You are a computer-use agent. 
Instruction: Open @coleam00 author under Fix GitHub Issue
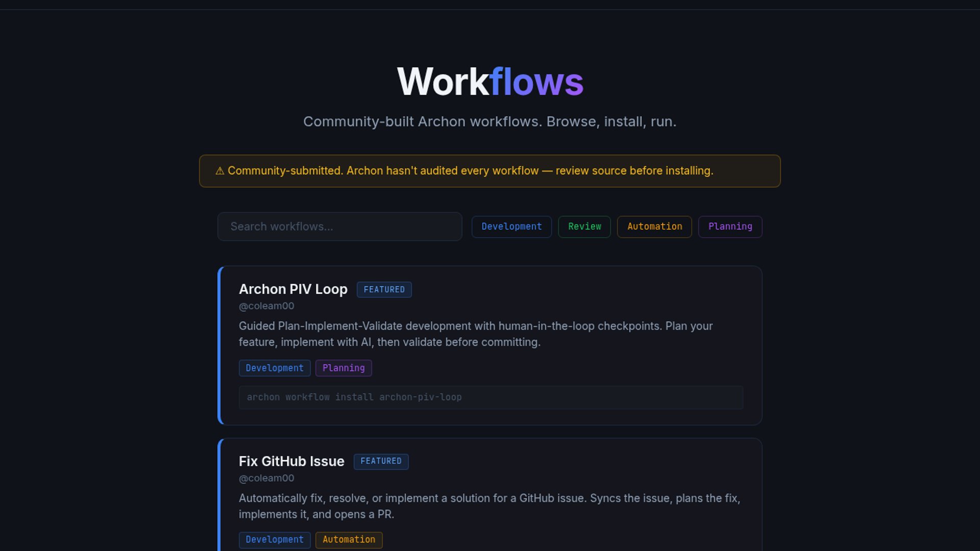point(266,479)
